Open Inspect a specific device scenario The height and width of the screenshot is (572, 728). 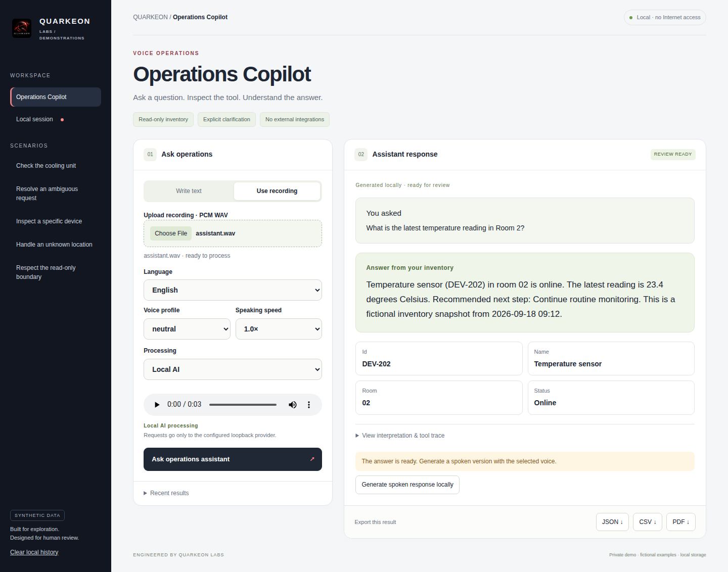56,221
